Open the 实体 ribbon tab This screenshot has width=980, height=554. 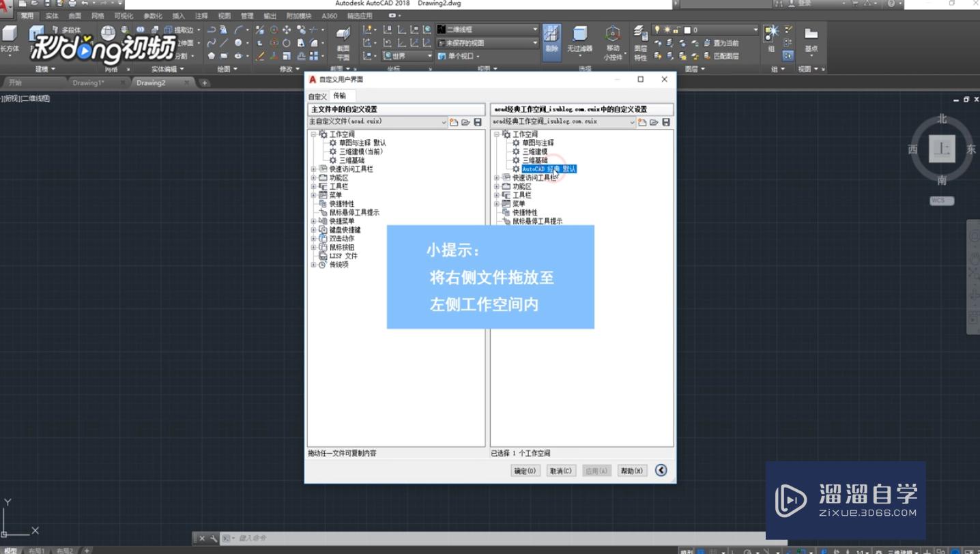(52, 16)
